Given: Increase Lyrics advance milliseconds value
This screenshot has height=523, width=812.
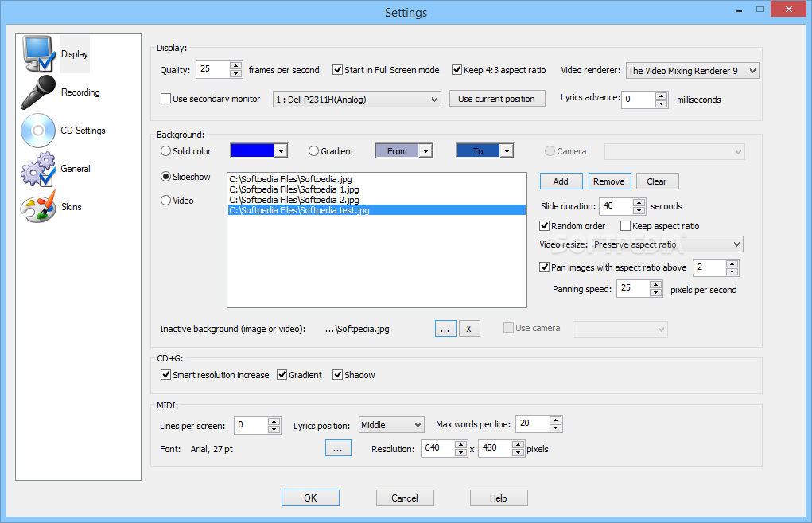Looking at the screenshot, I should pos(662,96).
